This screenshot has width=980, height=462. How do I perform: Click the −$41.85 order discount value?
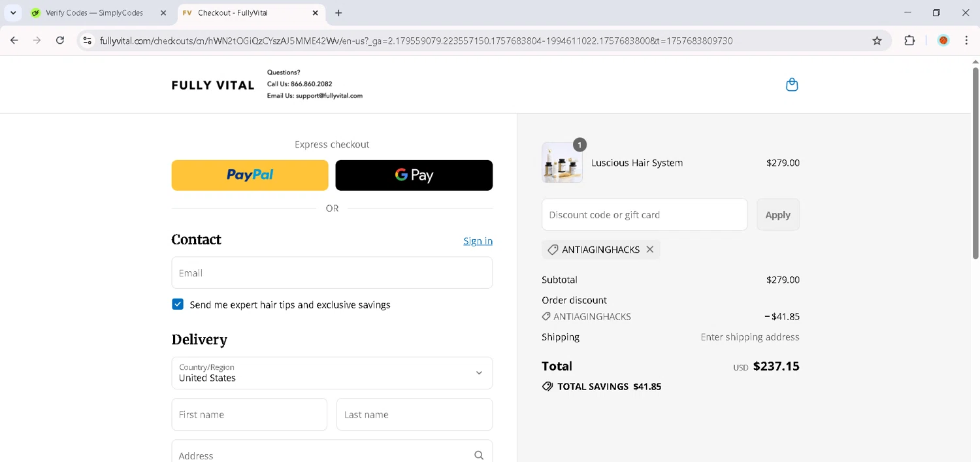782,316
